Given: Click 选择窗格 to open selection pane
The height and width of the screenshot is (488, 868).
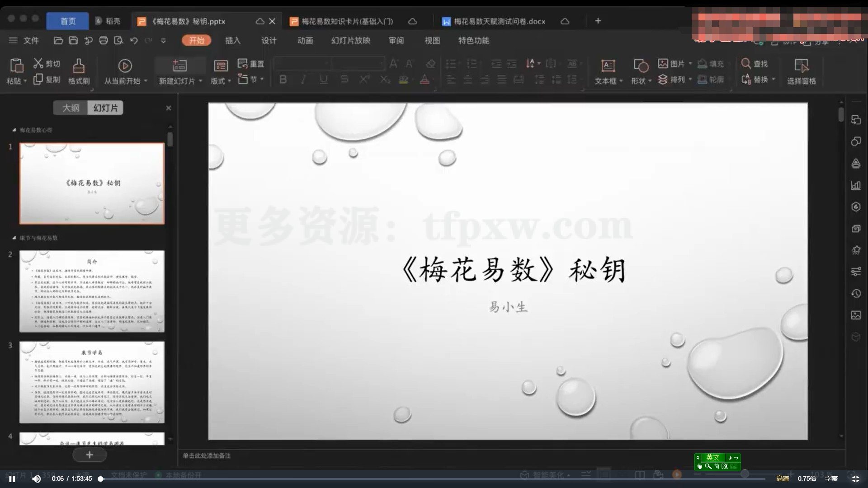Looking at the screenshot, I should (x=802, y=70).
